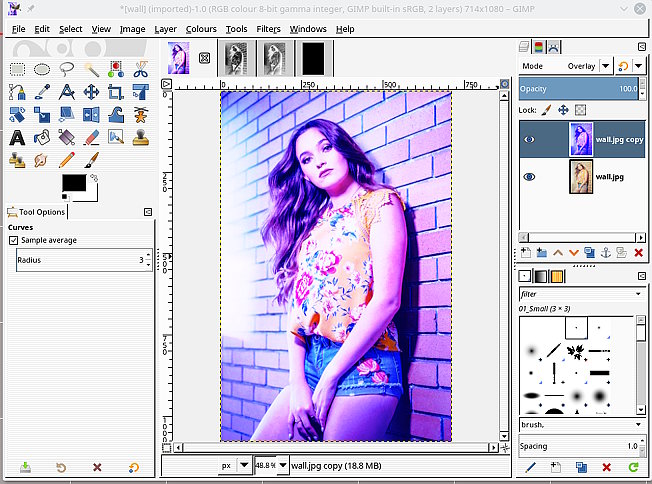Select the Colour Picker eyedropper tool
The image size is (652, 484).
42,92
